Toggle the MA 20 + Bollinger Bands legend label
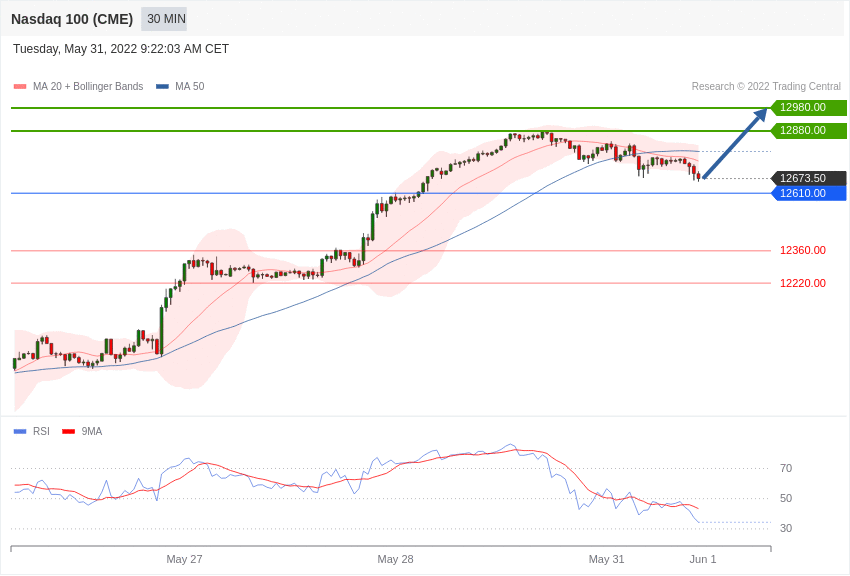 [88, 87]
